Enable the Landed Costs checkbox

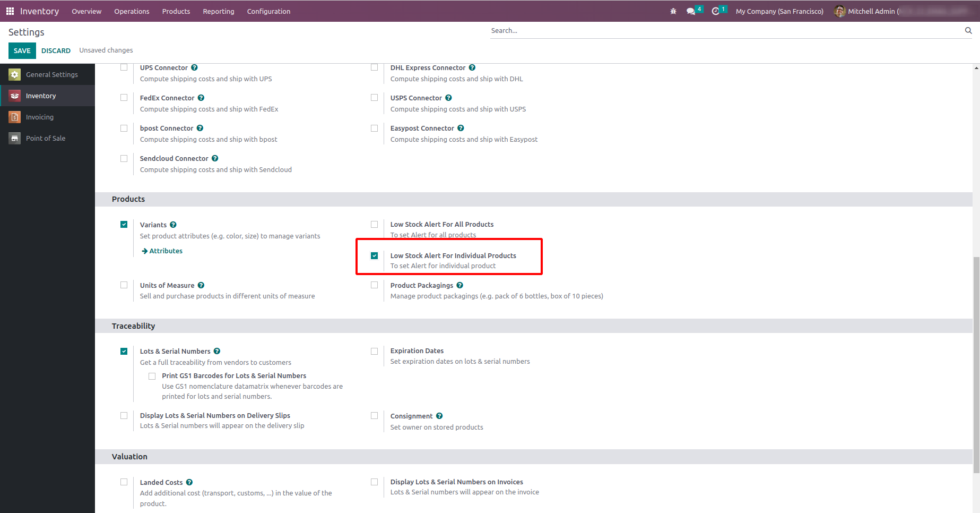[x=124, y=482]
